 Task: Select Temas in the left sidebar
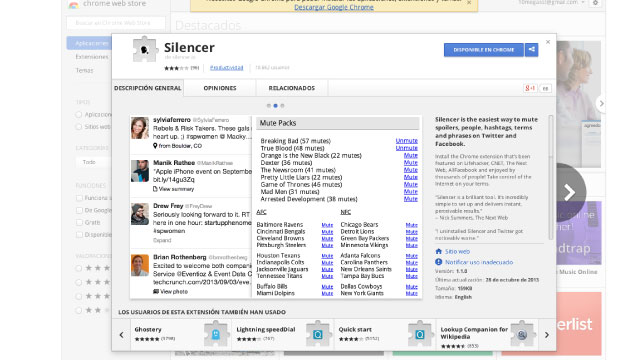84,70
